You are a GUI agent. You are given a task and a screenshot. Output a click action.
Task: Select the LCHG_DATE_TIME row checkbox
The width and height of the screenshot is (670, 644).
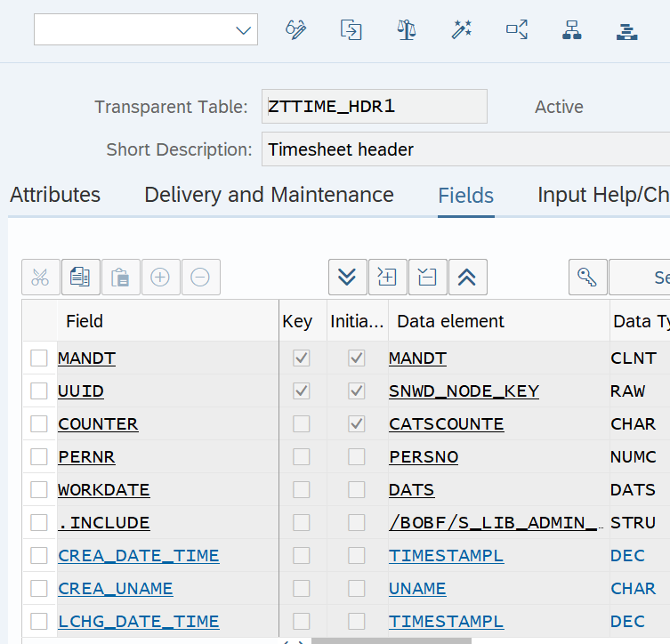coord(39,621)
